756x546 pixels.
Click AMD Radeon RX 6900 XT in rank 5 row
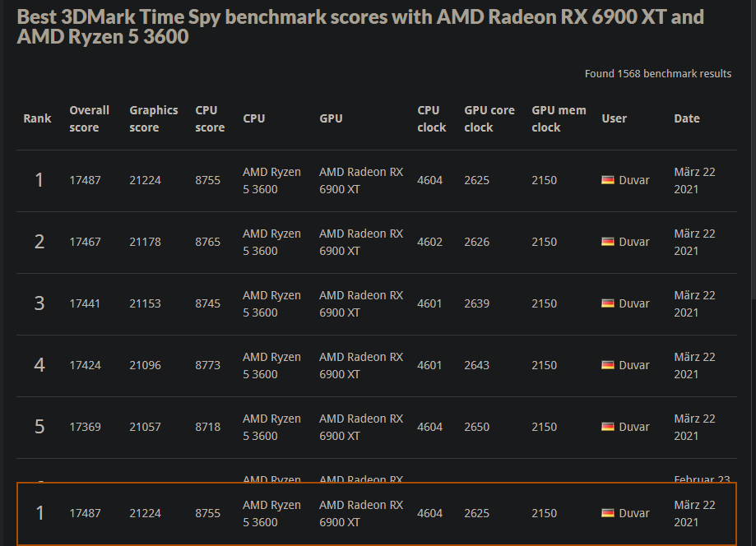pos(361,427)
